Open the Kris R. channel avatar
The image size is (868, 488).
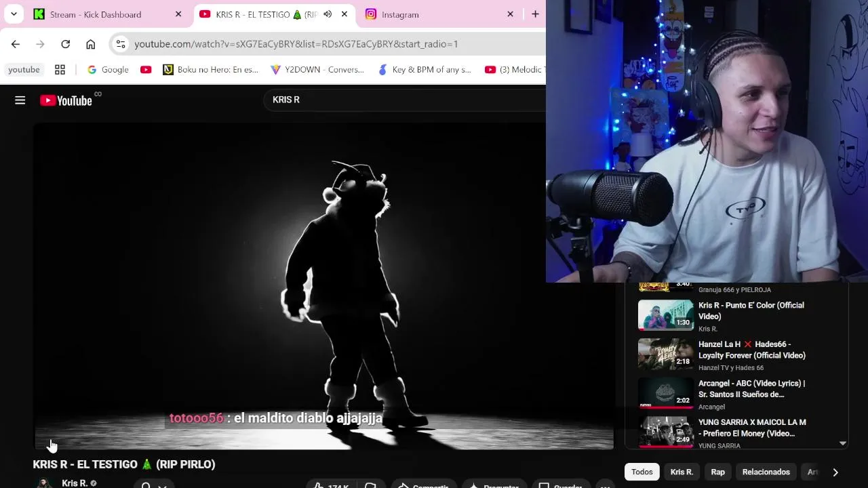tap(45, 483)
